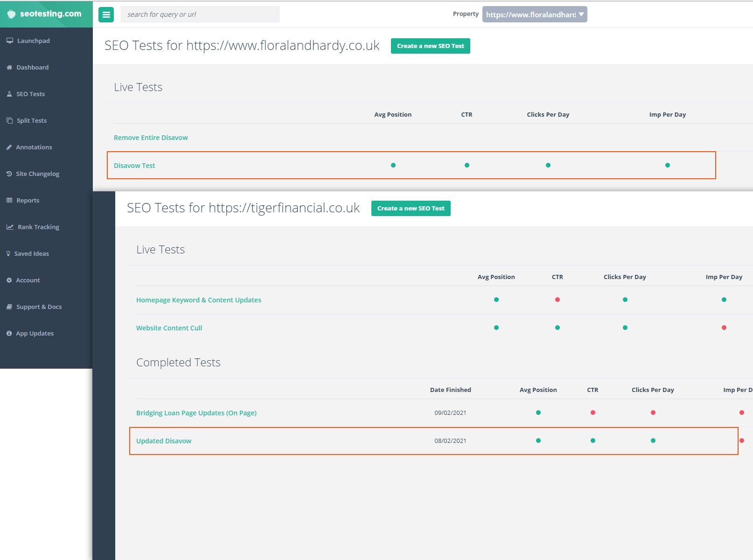Screen dimensions: 753x560
Task: Open the Disavow Test link
Action: (x=134, y=166)
